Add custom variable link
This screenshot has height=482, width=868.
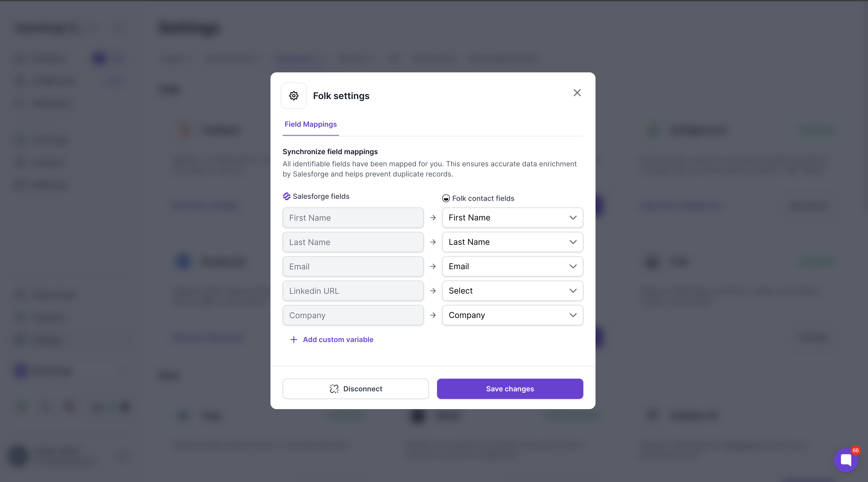pos(338,340)
